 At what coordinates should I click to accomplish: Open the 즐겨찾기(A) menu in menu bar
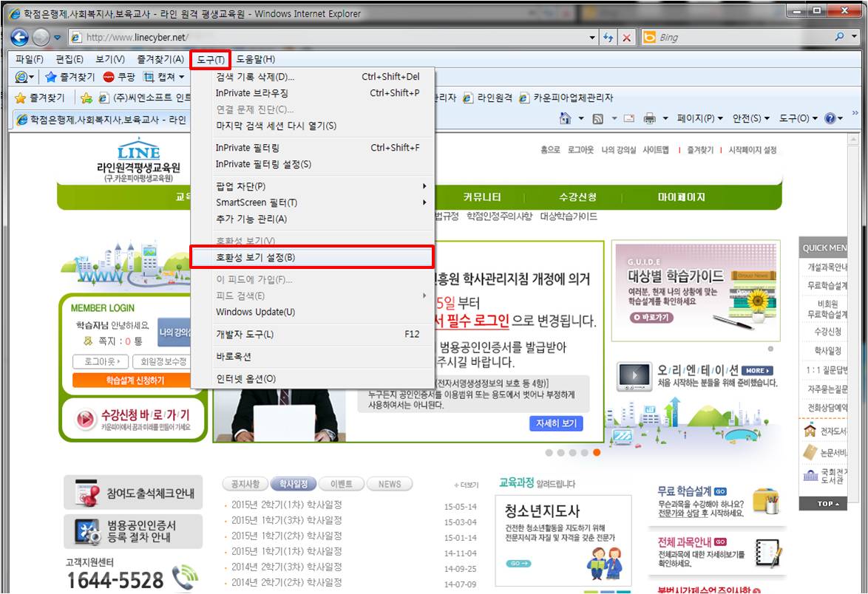[160, 60]
